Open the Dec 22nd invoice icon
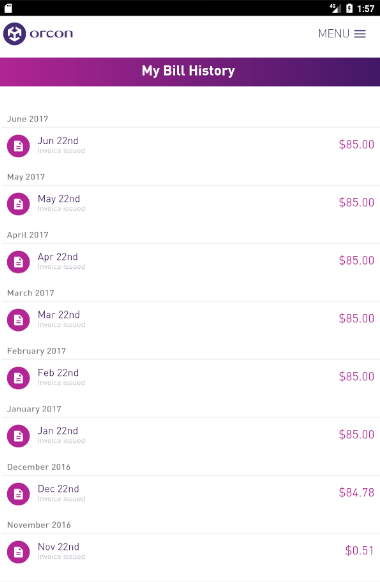The width and height of the screenshot is (380, 582). (x=18, y=494)
